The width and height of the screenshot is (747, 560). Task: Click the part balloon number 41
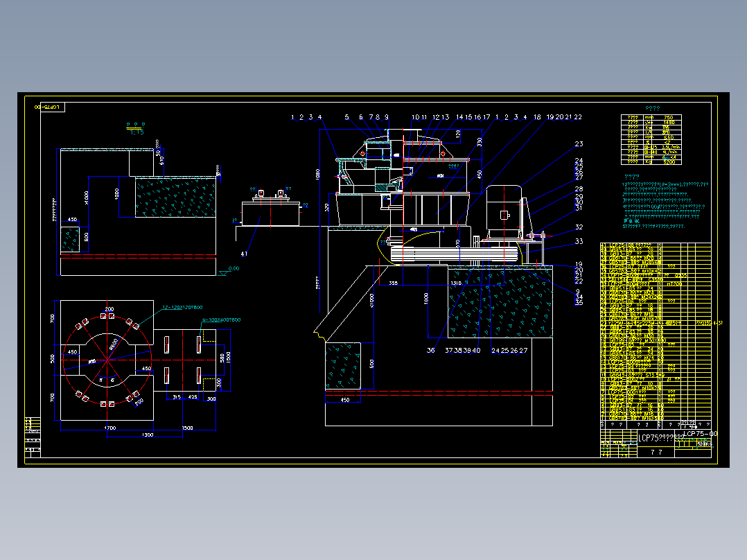pyautogui.click(x=244, y=254)
